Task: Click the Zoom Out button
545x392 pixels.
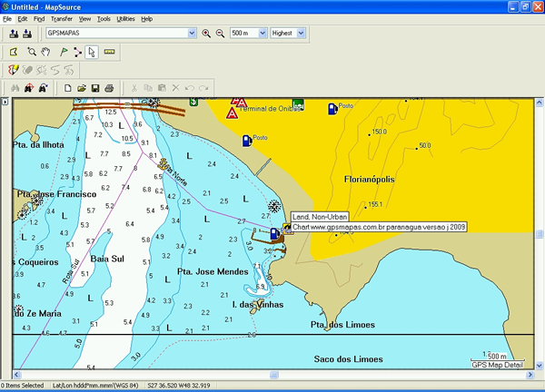Action: 219,34
